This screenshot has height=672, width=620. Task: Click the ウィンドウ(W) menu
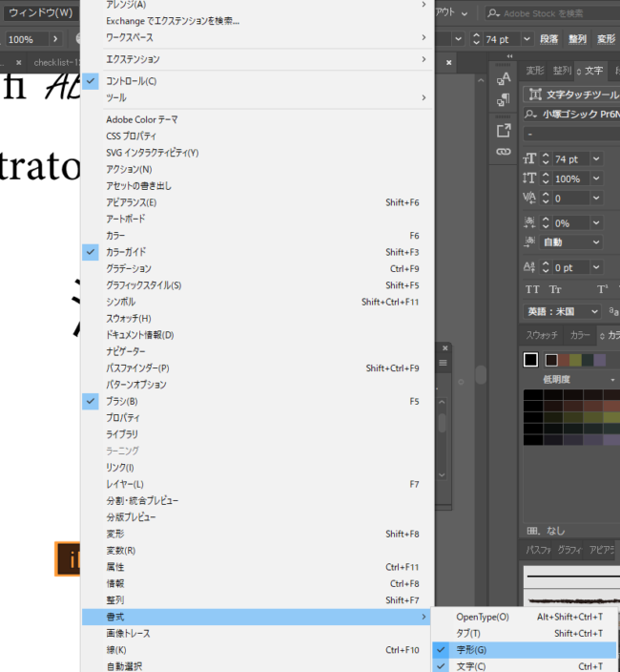pyautogui.click(x=41, y=12)
